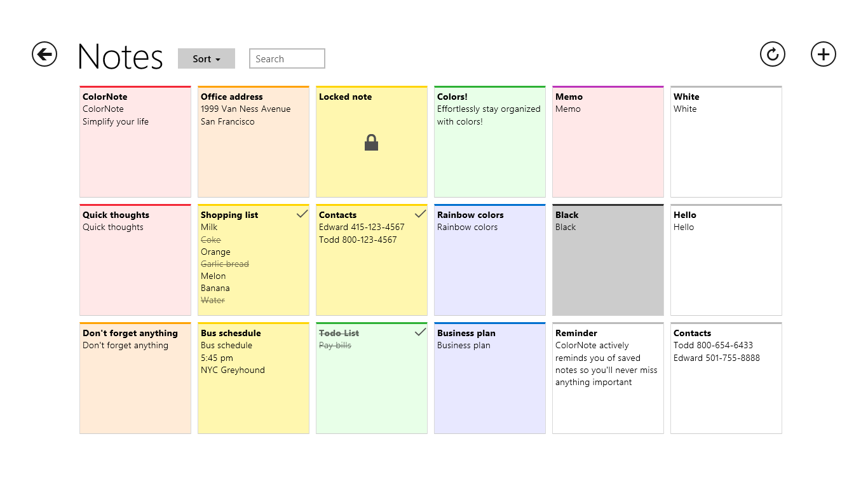Toggle the crossed-out Water item

coord(213,300)
